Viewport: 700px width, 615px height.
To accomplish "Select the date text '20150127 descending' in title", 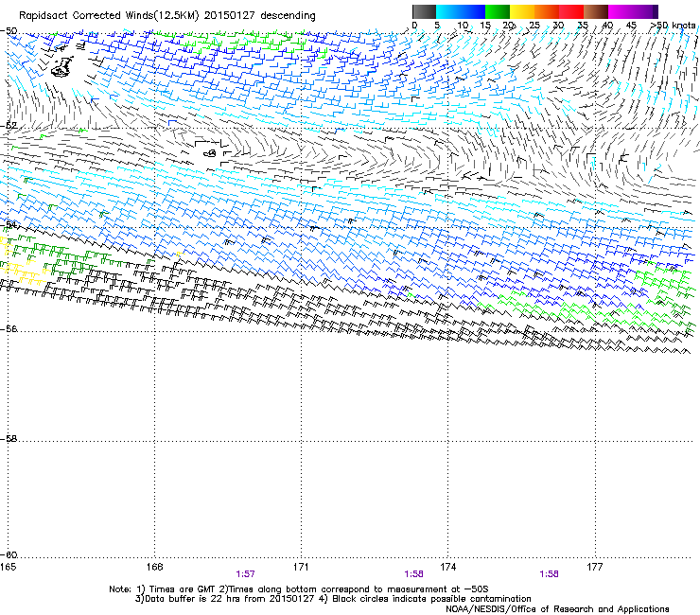I will (260, 16).
